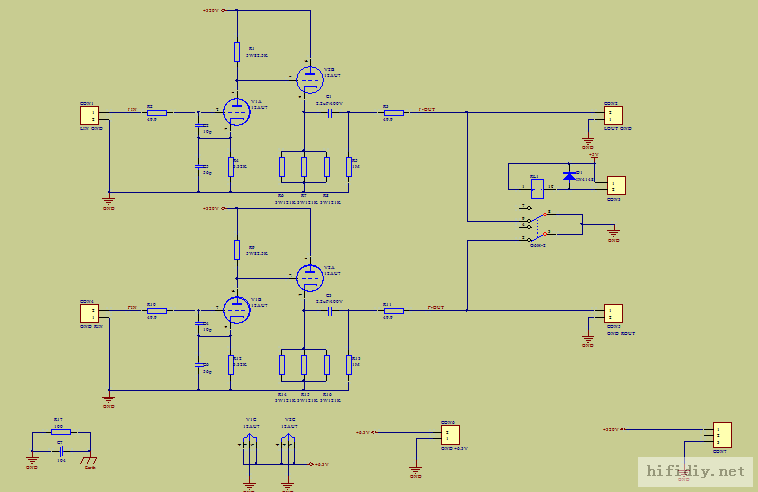Click the CON4 GND RIN input connector
Image resolution: width=758 pixels, height=492 pixels.
pos(89,314)
